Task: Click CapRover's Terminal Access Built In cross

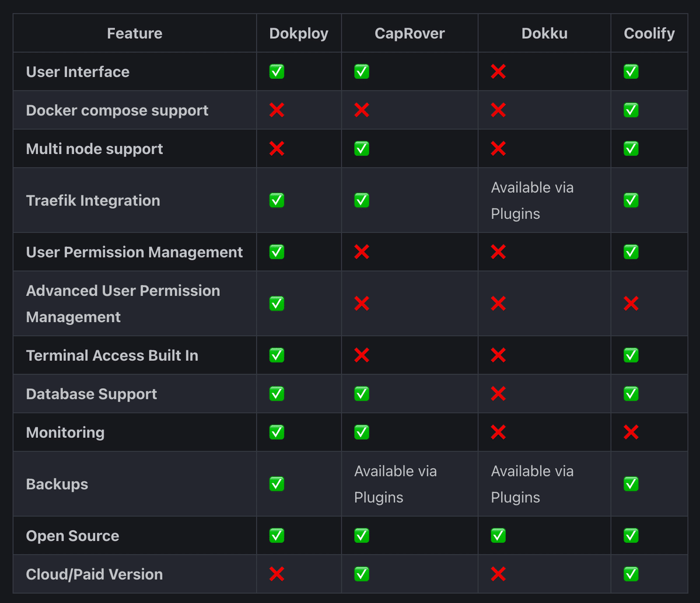Action: pos(362,355)
